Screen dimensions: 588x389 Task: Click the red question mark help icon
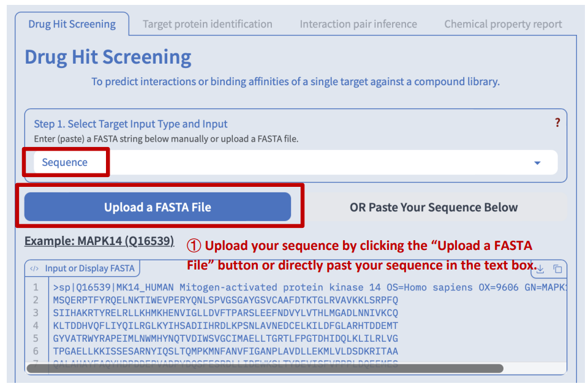[x=557, y=123]
